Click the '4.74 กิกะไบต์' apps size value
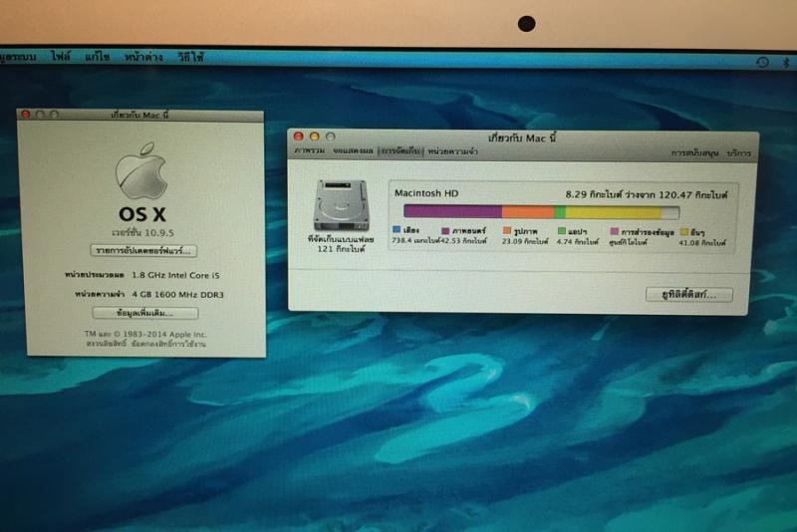Image resolution: width=797 pixels, height=532 pixels. coord(578,242)
